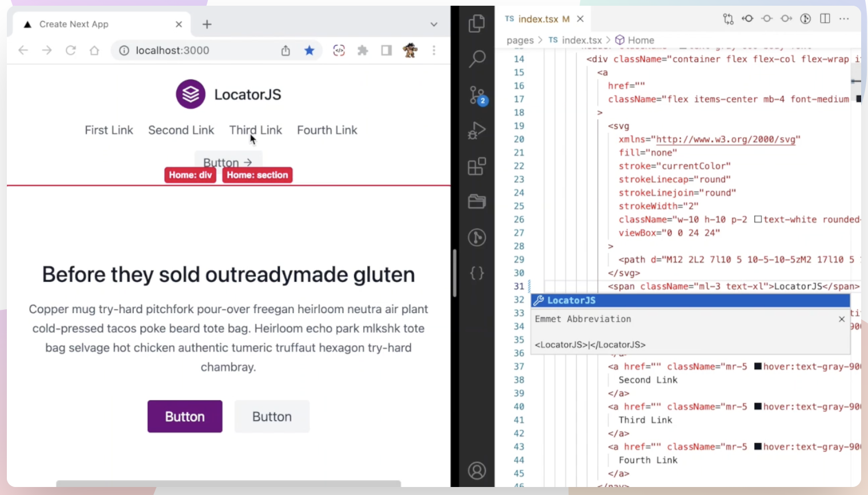The image size is (868, 495).
Task: Open the Explorer view in VS Code
Action: pyautogui.click(x=477, y=24)
